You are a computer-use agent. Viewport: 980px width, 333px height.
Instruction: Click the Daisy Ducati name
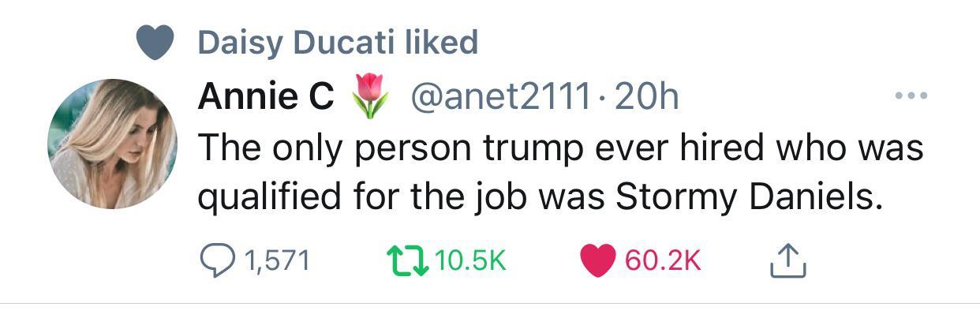(x=295, y=42)
